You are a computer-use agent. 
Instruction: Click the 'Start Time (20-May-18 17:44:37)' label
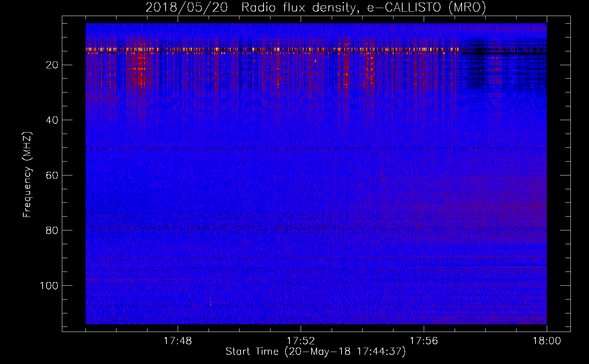316,352
